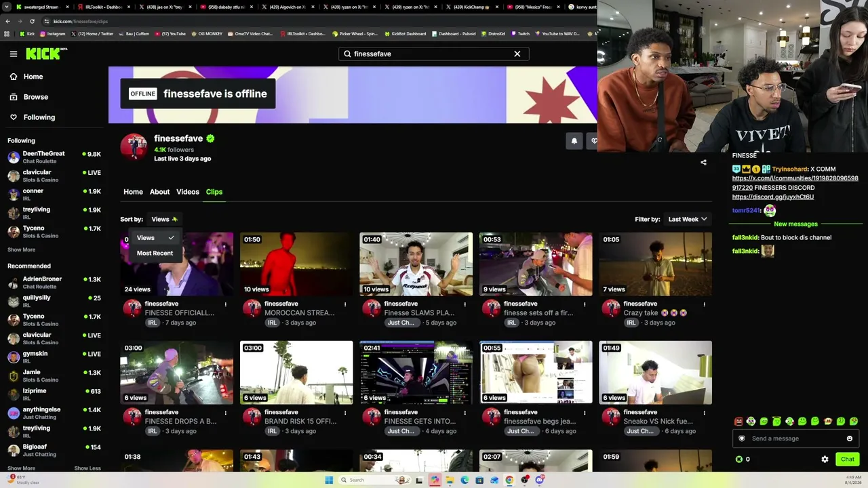Viewport: 868px width, 488px height.
Task: Open Google Chrome from the taskbar
Action: pos(509,480)
